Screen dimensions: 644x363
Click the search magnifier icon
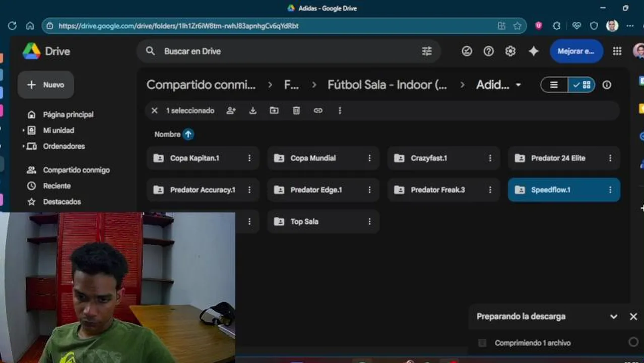(150, 51)
